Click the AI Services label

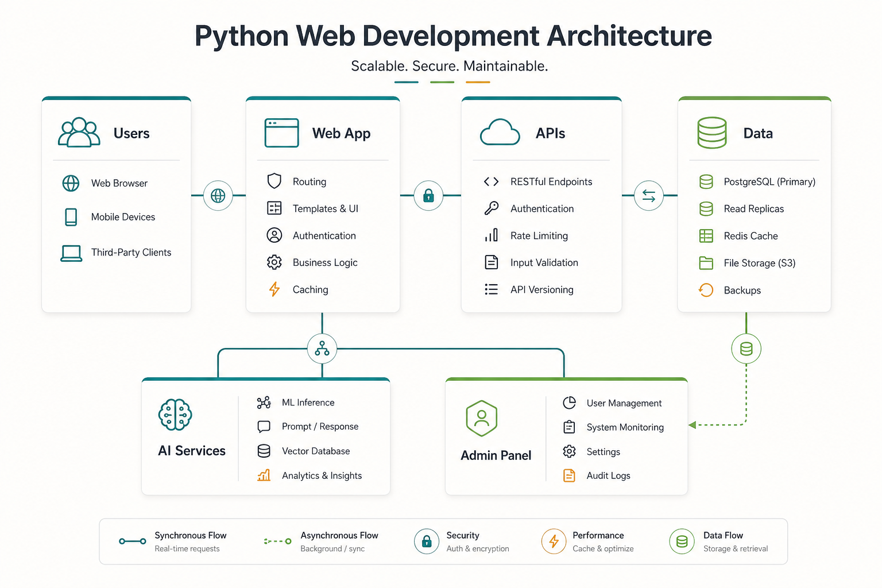[x=192, y=451]
